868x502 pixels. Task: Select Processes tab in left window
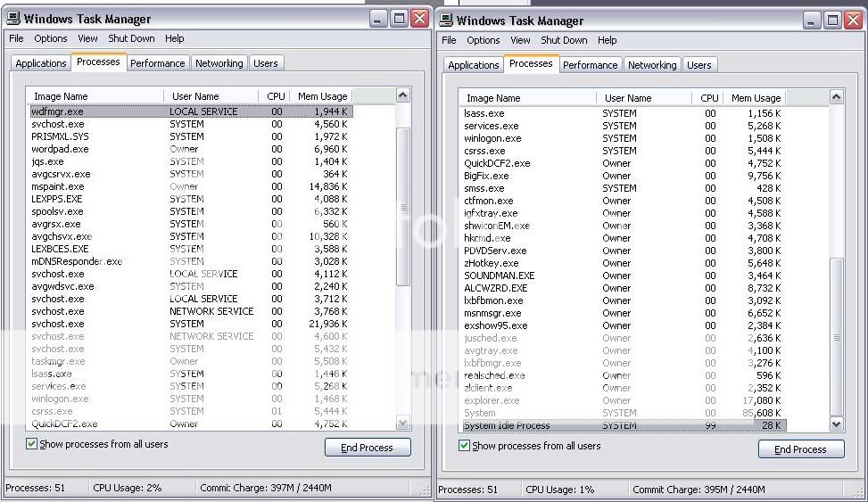[x=98, y=62]
